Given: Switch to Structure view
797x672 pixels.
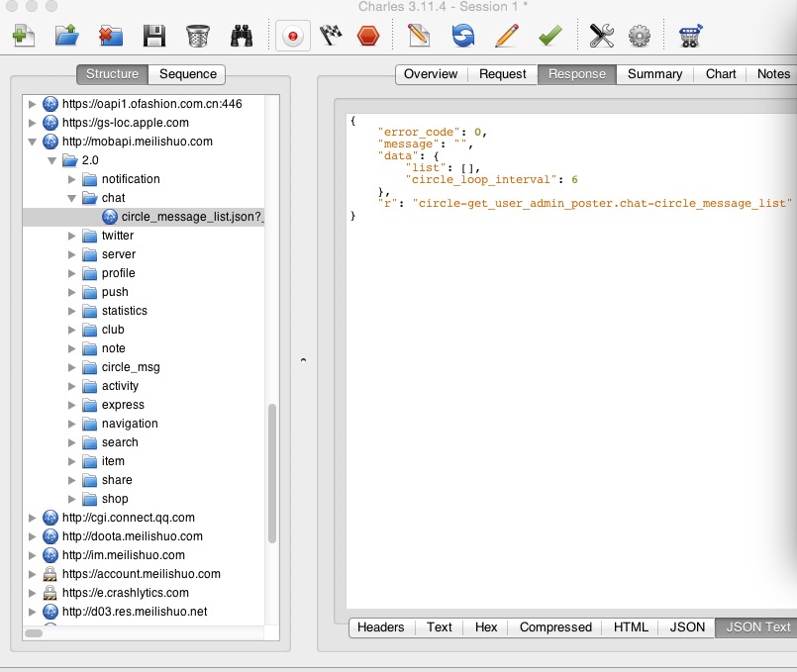Looking at the screenshot, I should 112,74.
